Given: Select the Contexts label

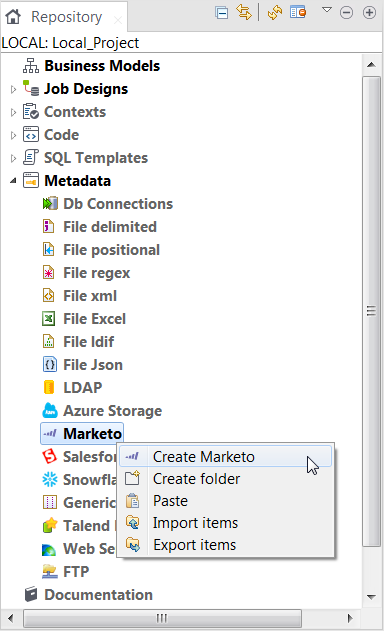Looking at the screenshot, I should tap(75, 112).
